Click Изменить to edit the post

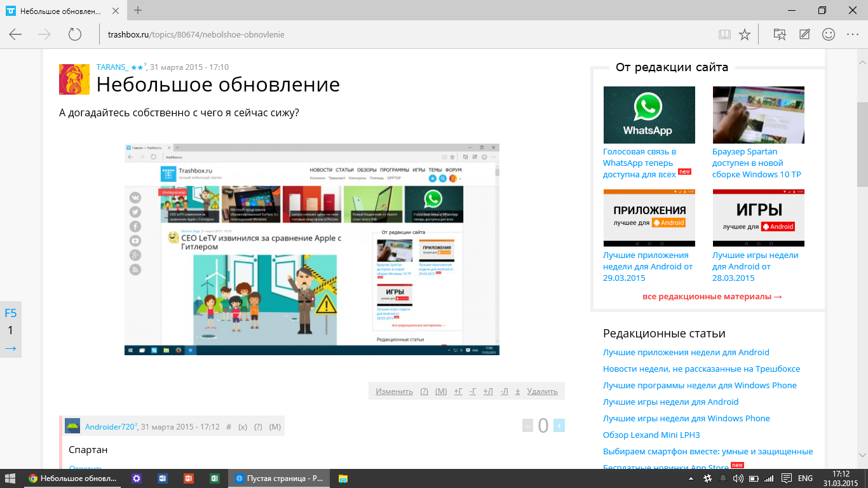pos(394,391)
